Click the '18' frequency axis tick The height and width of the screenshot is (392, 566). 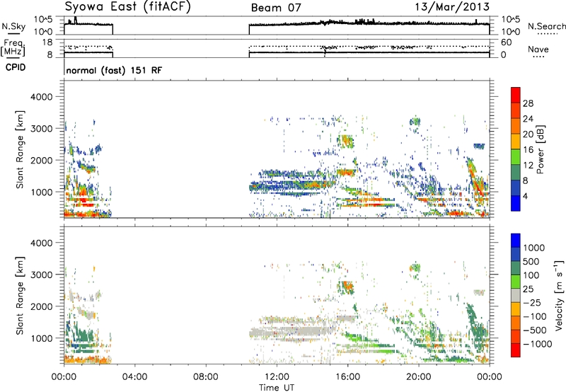[47, 42]
